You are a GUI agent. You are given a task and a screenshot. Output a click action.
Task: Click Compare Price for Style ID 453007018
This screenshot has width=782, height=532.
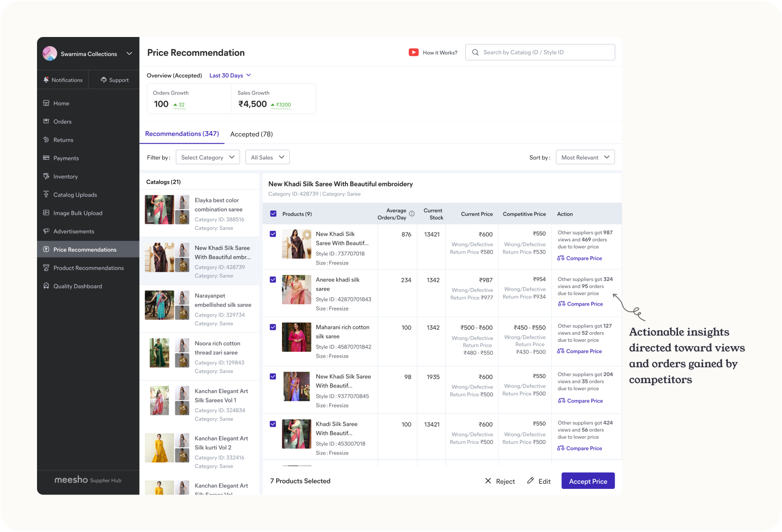pyautogui.click(x=580, y=448)
